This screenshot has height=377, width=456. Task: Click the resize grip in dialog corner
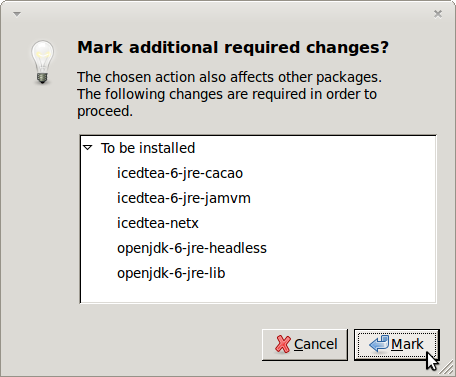pyautogui.click(x=445, y=368)
